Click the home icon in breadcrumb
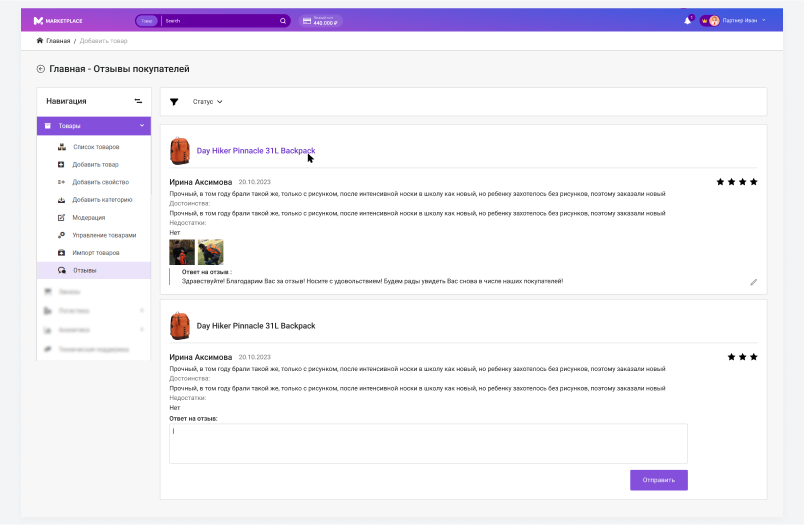The height and width of the screenshot is (525, 804). click(40, 41)
